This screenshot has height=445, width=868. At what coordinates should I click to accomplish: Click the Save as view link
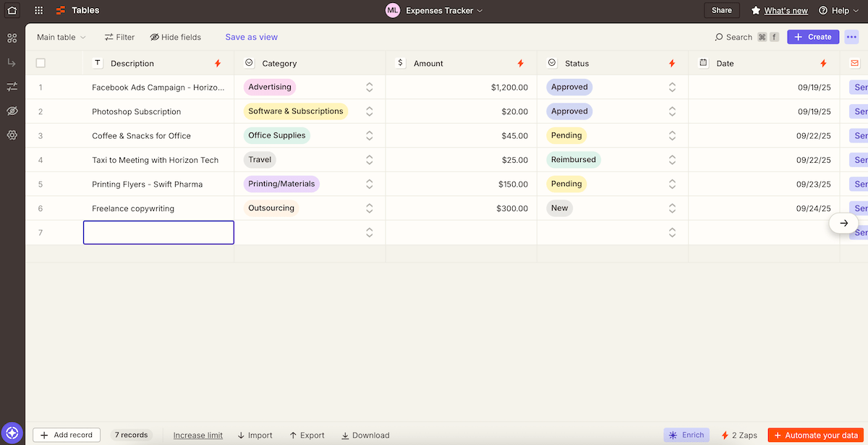(x=251, y=37)
